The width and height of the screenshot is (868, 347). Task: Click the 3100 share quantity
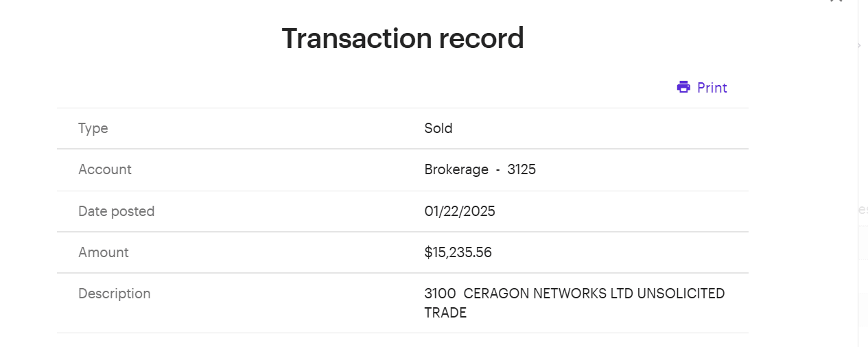440,294
